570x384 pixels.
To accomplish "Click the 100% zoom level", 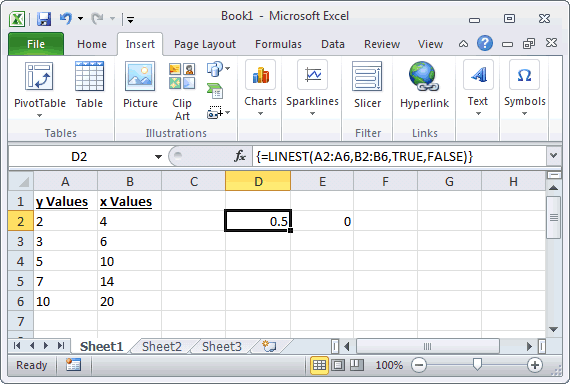I will point(389,365).
